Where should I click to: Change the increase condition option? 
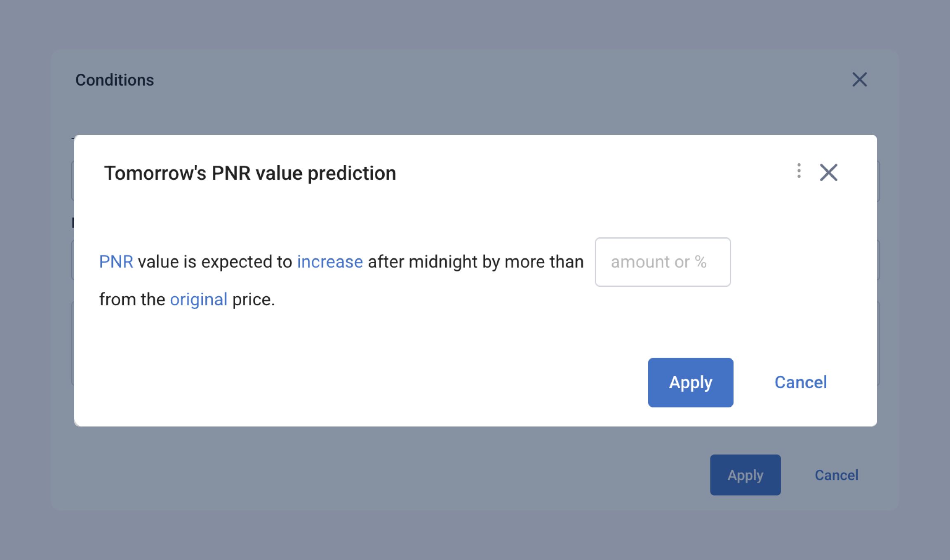point(329,261)
